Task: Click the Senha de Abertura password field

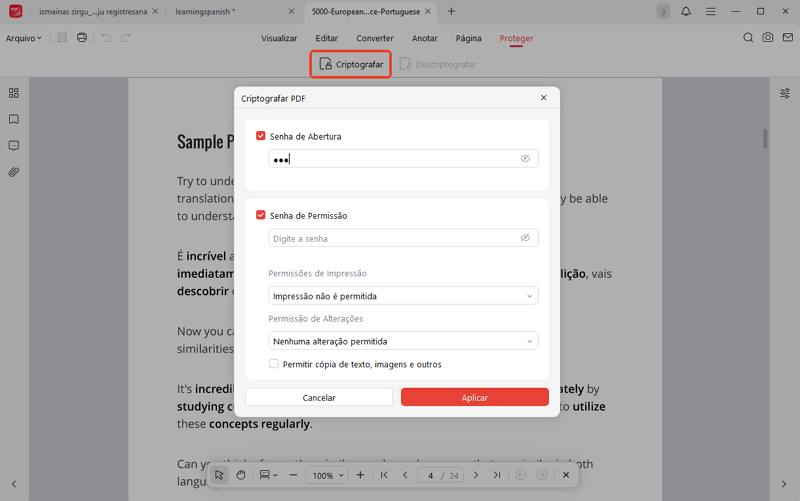Action: (x=403, y=159)
